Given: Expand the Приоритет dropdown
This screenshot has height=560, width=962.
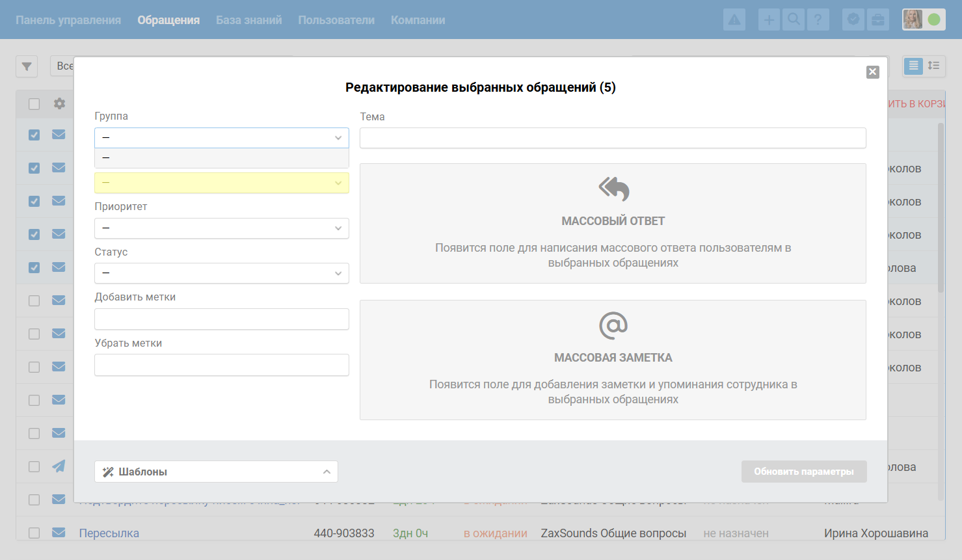Looking at the screenshot, I should [x=221, y=228].
